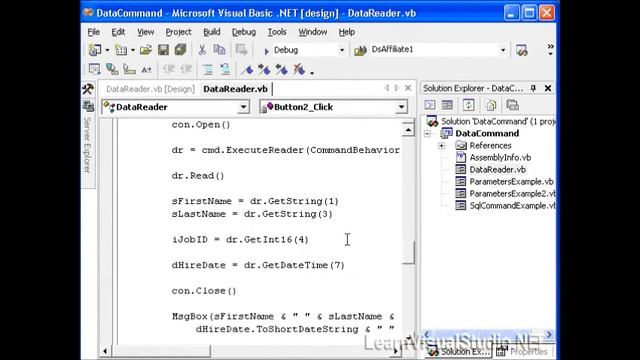Select AssemblyInfo.vb in Solution Explorer

click(x=500, y=158)
